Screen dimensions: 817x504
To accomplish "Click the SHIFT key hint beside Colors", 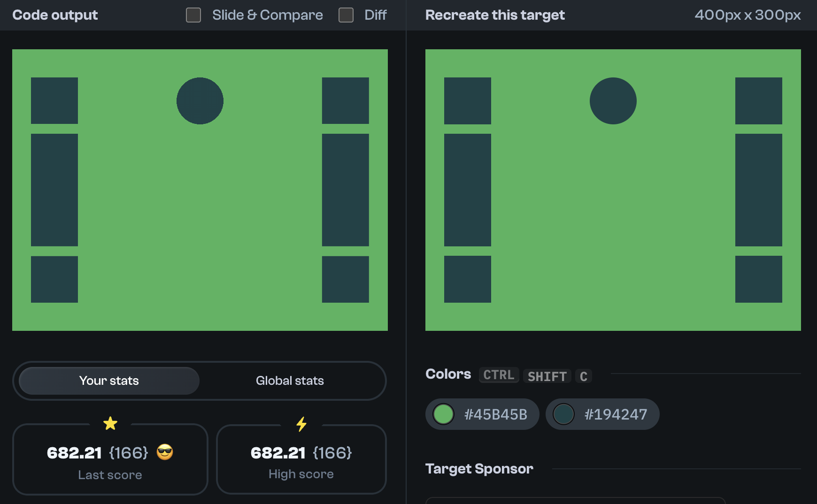I will (547, 376).
